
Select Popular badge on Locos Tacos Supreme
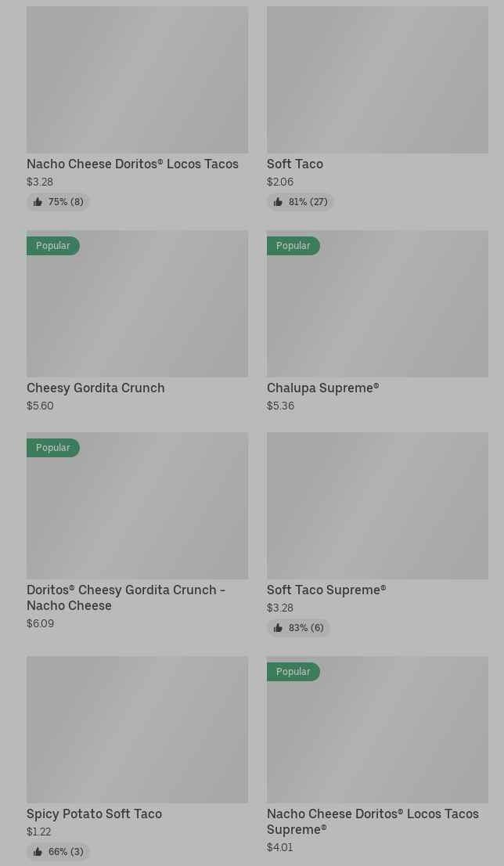293,672
